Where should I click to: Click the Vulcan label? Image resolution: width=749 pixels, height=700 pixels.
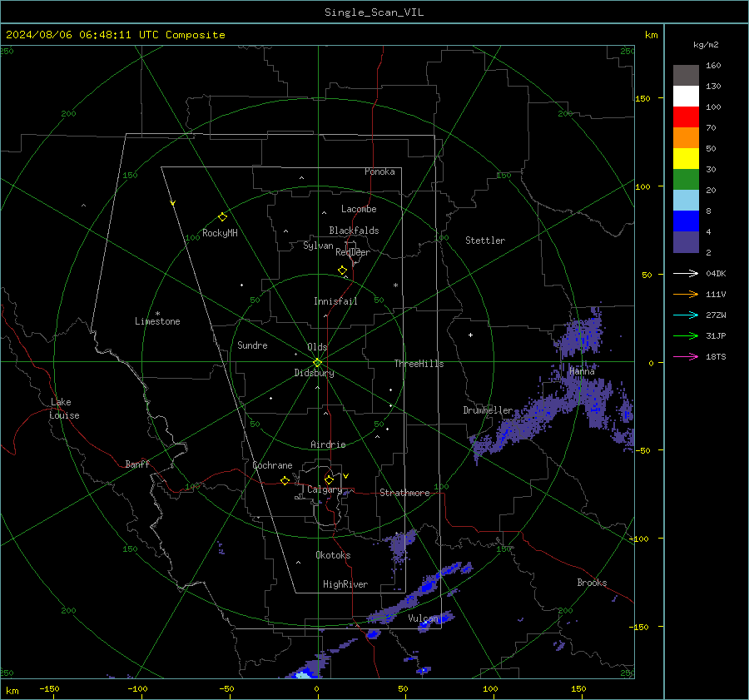(424, 618)
